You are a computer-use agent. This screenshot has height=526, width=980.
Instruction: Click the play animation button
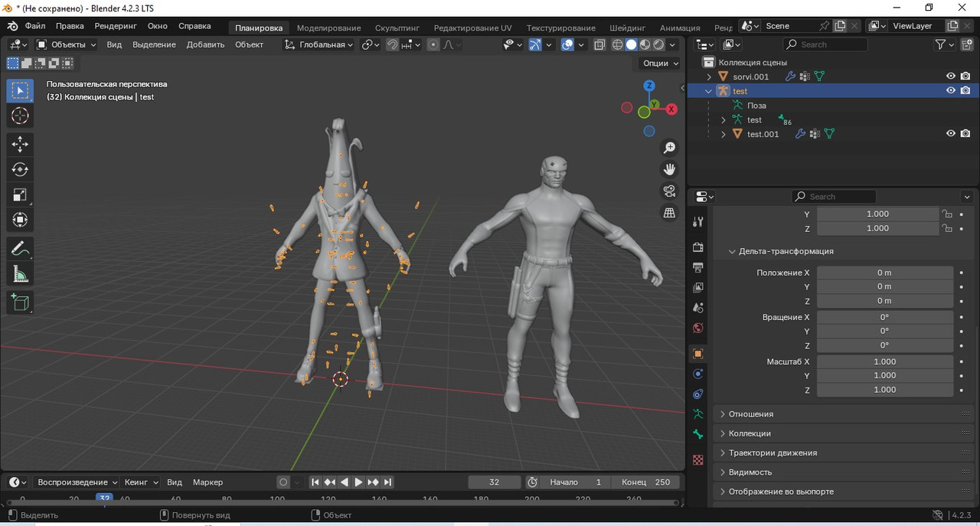358,482
